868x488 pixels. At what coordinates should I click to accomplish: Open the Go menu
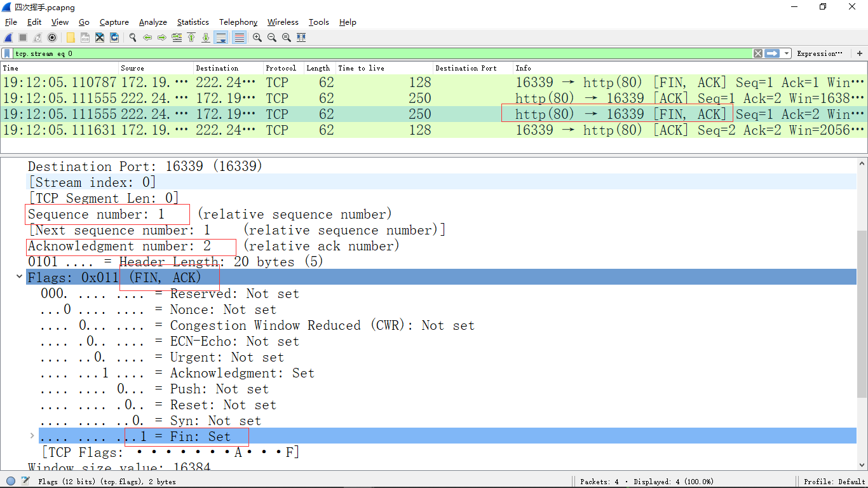tap(84, 22)
